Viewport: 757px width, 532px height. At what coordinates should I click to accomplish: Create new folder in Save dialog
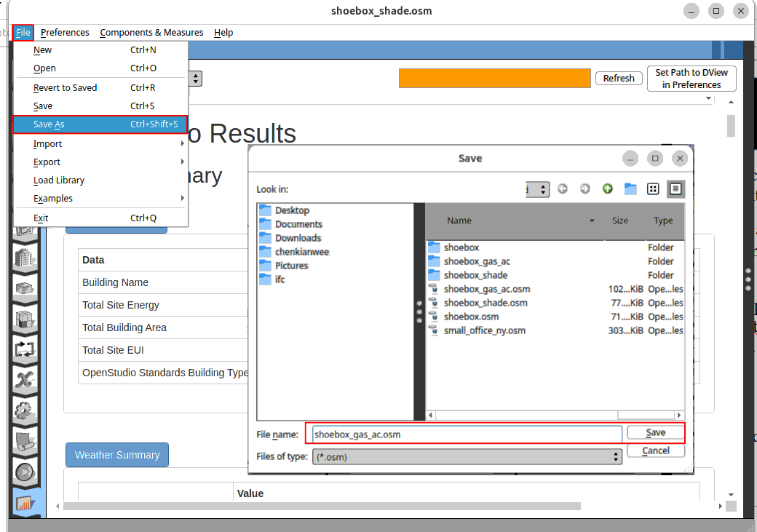click(x=630, y=189)
